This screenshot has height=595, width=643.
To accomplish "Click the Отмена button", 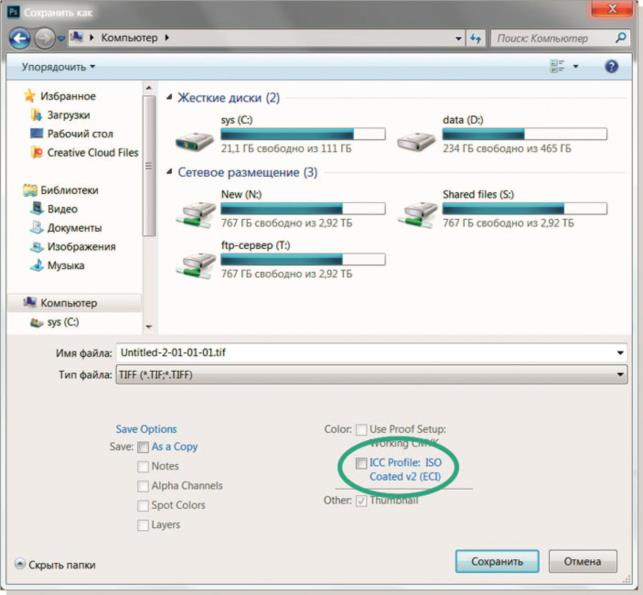I will tap(582, 561).
